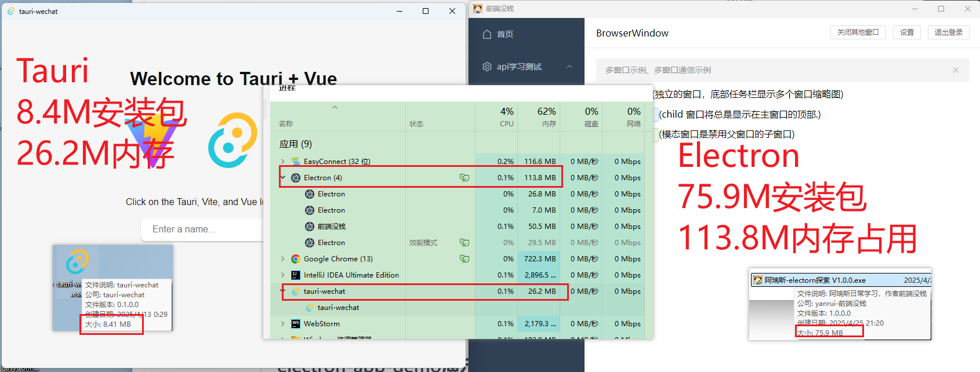
Task: Select the 2,179.3 memory cell for WebStorm
Action: click(540, 324)
